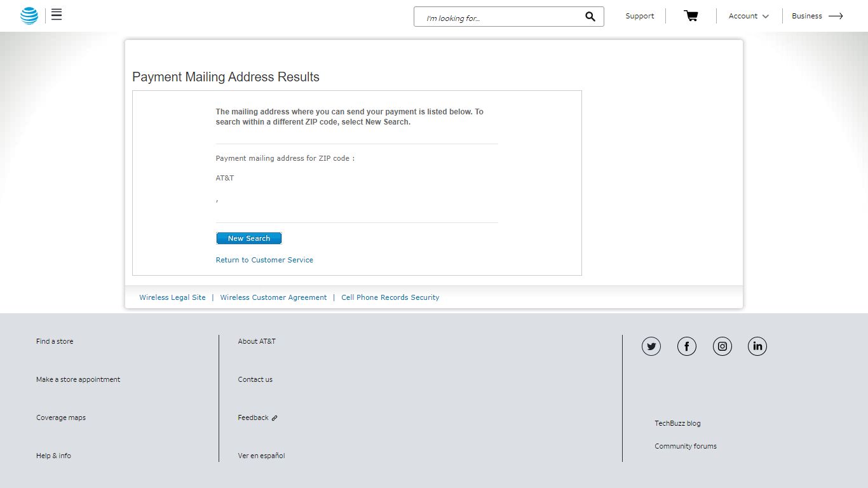868x488 pixels.
Task: Open the hamburger navigation menu
Action: coord(57,15)
